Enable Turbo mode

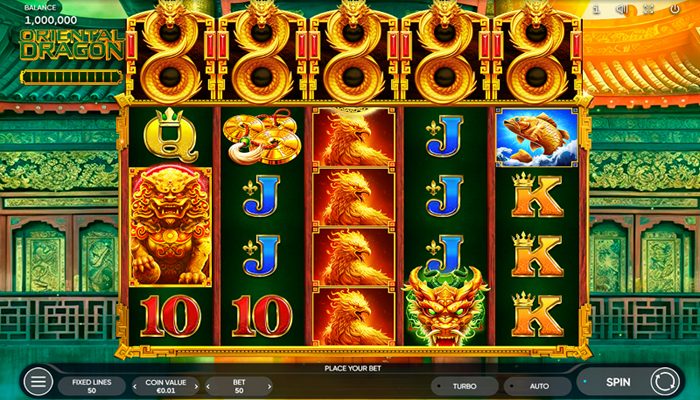tap(464, 386)
